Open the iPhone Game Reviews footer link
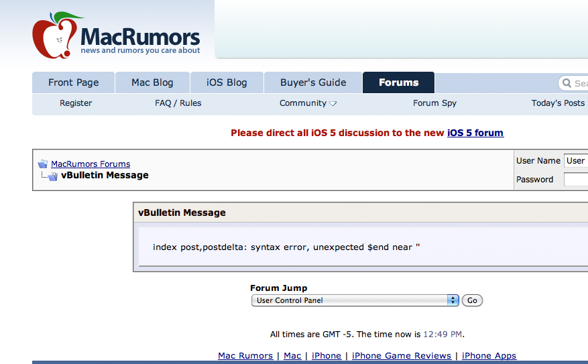The image size is (588, 364). click(x=401, y=355)
